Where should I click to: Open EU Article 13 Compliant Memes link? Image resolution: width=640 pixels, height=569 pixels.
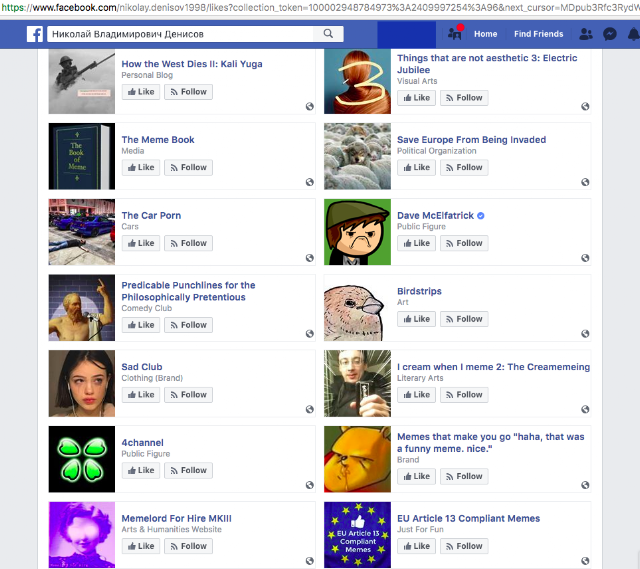click(469, 518)
